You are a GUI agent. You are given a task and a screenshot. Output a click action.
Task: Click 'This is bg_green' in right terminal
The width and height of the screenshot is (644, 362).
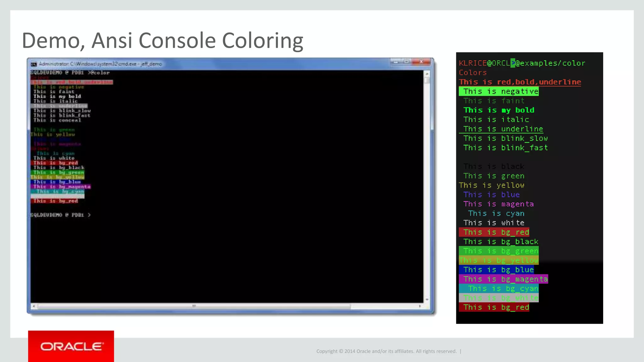(x=499, y=251)
